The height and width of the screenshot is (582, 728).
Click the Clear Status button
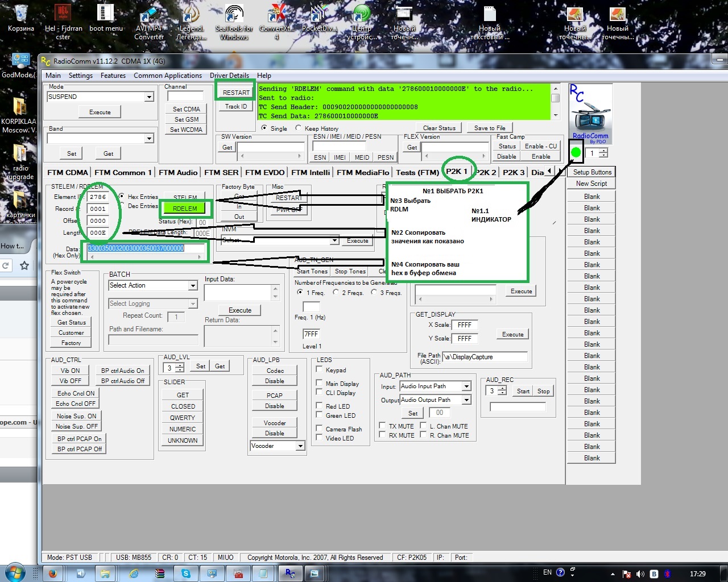[439, 128]
